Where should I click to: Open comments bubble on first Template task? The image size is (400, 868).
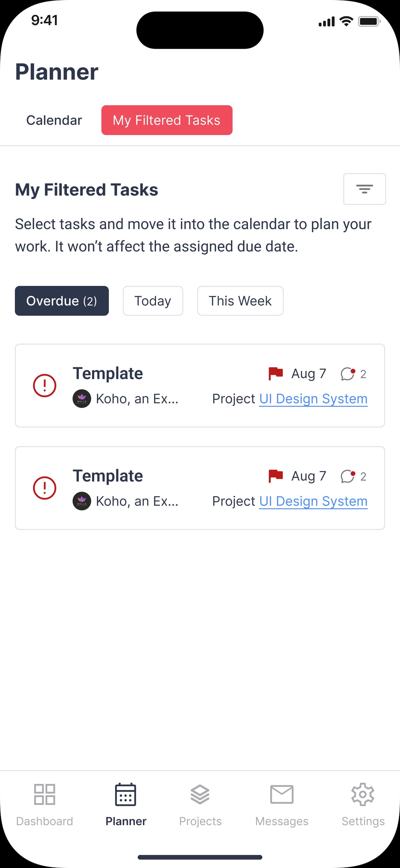pyautogui.click(x=347, y=374)
